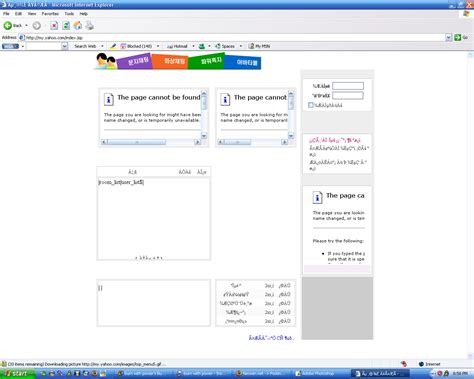Open Hotmail from the MSN toolbar
Viewport: 474px width, 379px height.
pyautogui.click(x=178, y=46)
